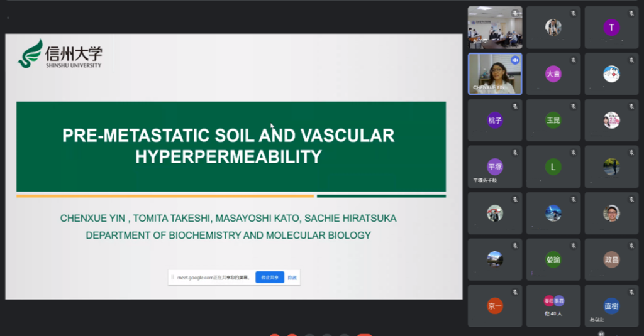Click the drag handle on sharing notification bar
The image size is (644, 336).
(172, 277)
